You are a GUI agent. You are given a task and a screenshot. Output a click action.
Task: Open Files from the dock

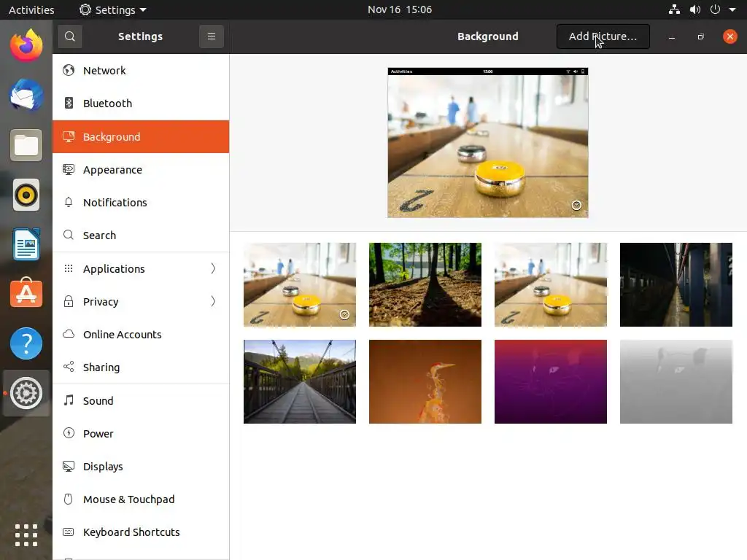(26, 145)
